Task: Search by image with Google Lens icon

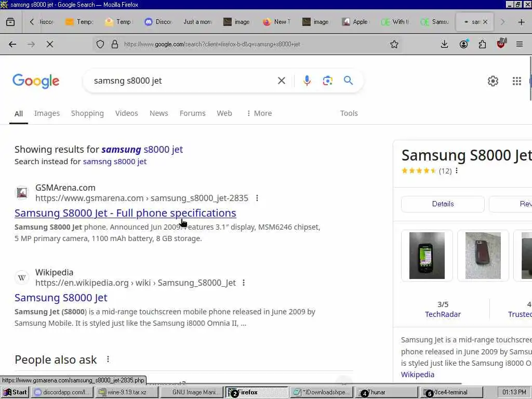Action: point(327,81)
